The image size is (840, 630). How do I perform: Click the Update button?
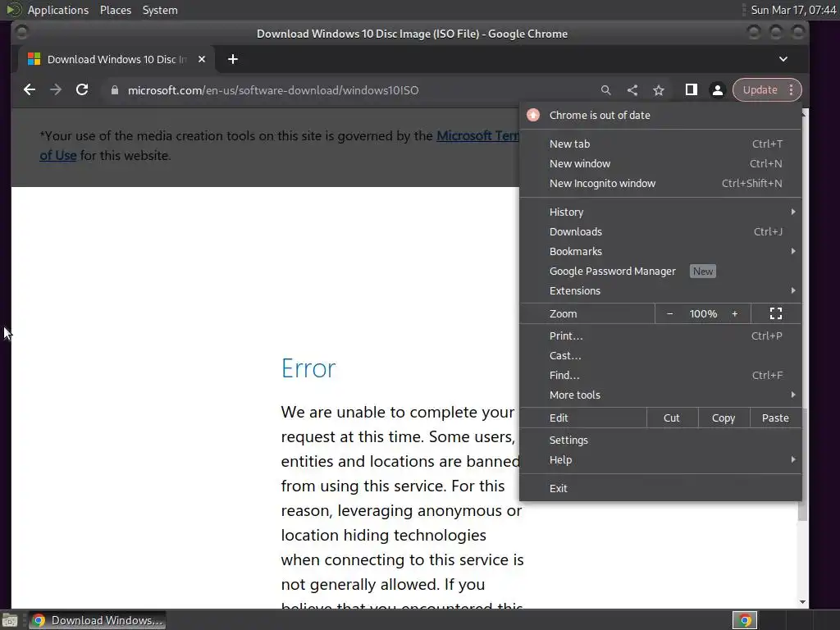(760, 90)
